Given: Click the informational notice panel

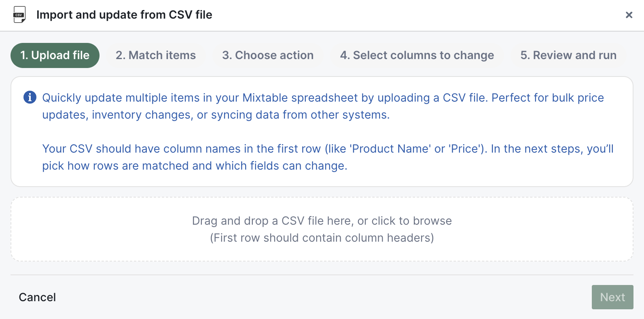Looking at the screenshot, I should (x=322, y=131).
